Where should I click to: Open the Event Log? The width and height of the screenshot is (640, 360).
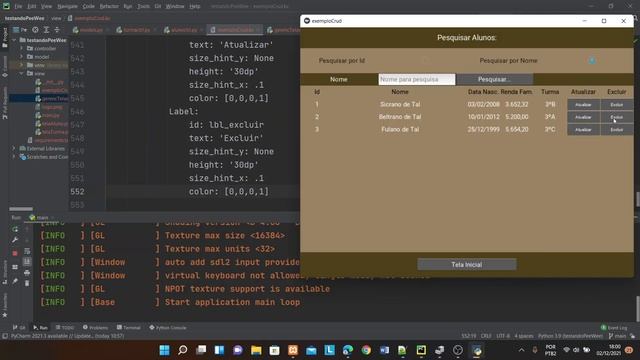[613, 327]
